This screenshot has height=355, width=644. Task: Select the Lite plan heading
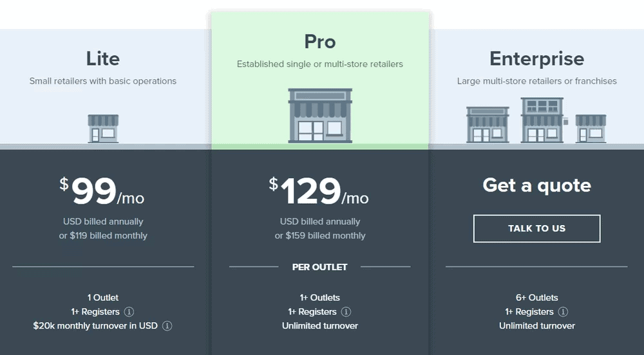coord(103,59)
